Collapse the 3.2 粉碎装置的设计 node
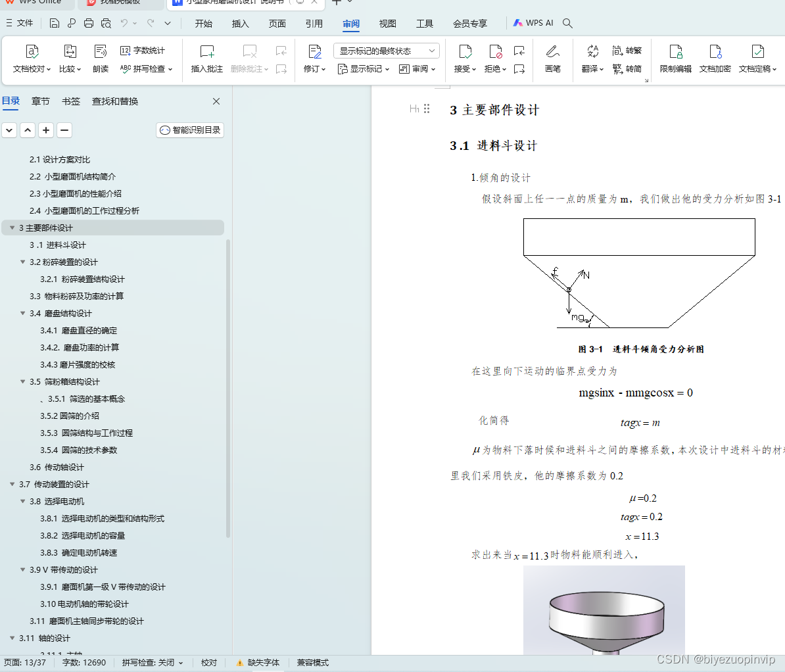Viewport: 785px width, 672px height. point(22,262)
